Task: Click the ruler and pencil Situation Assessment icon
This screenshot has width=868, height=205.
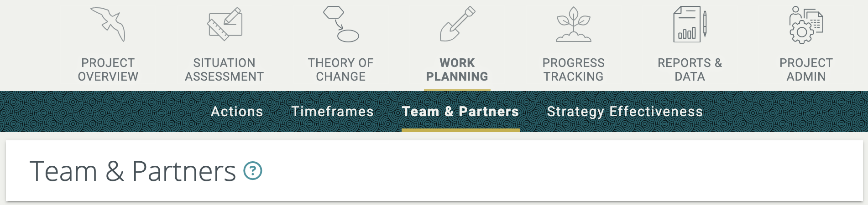Action: coord(225,24)
